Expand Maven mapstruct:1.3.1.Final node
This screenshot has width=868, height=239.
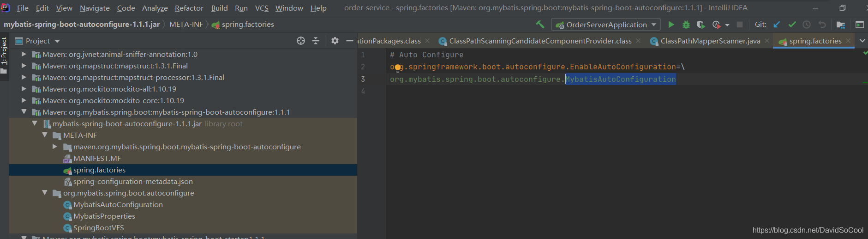coord(24,66)
